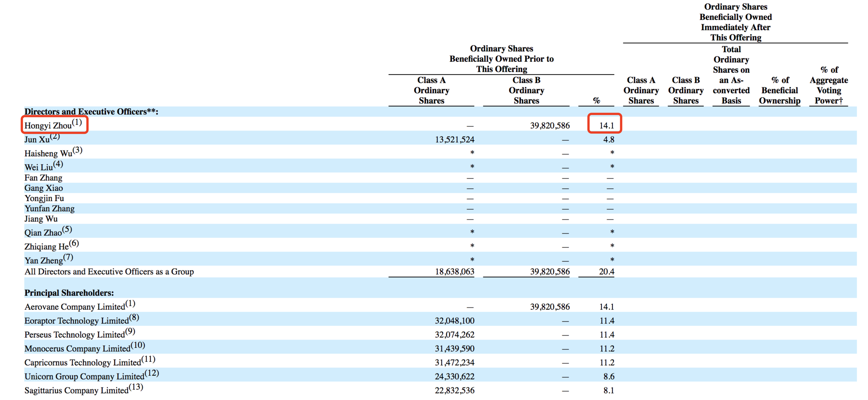Image resolution: width=868 pixels, height=400 pixels.
Task: Click Aerovane Company Limited
Action: click(x=75, y=307)
